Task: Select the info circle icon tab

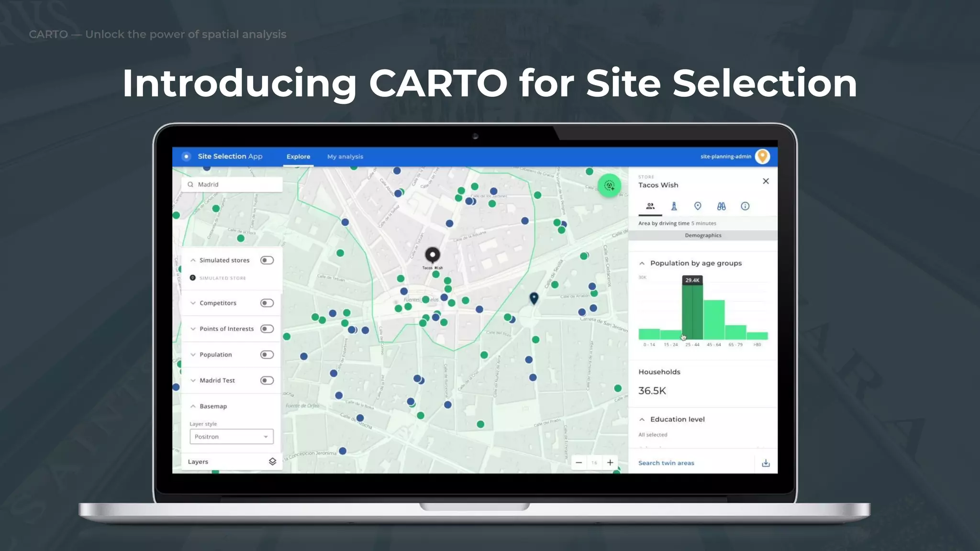Action: click(745, 206)
